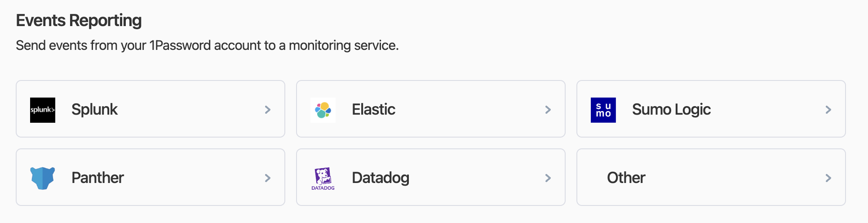The width and height of the screenshot is (868, 223).
Task: Open Elastic via its right chevron
Action: (548, 110)
